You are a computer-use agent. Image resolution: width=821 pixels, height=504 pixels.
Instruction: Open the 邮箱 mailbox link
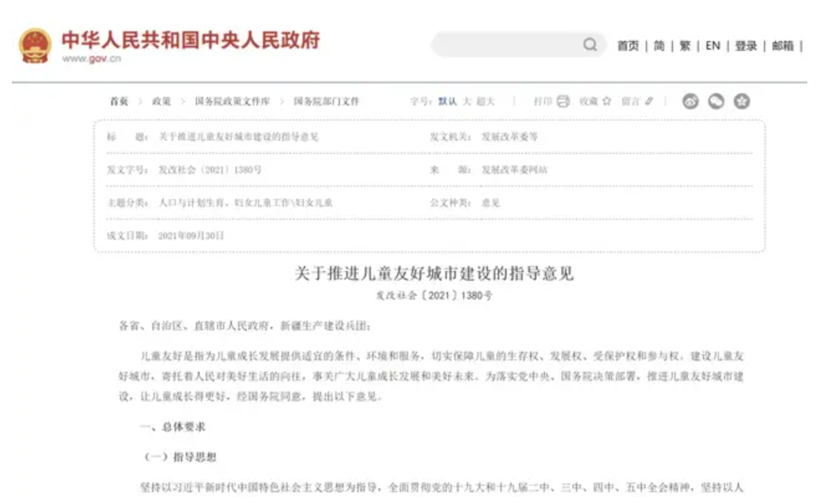(784, 45)
